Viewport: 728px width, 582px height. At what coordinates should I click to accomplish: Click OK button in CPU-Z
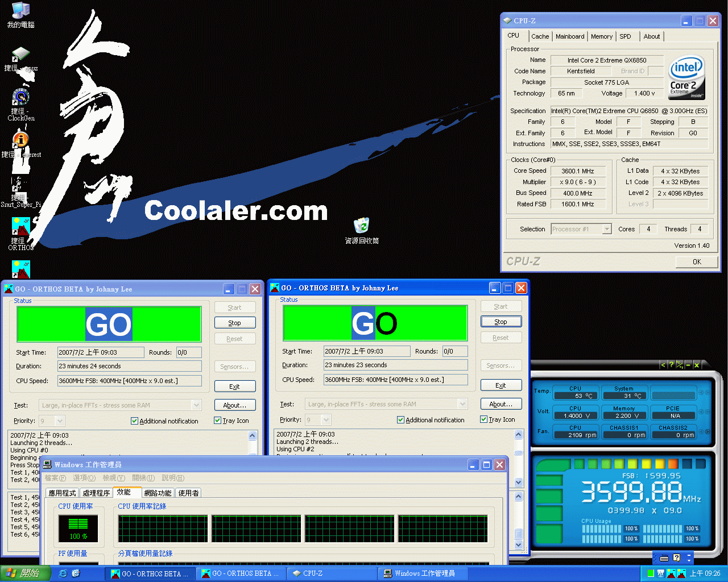697,262
